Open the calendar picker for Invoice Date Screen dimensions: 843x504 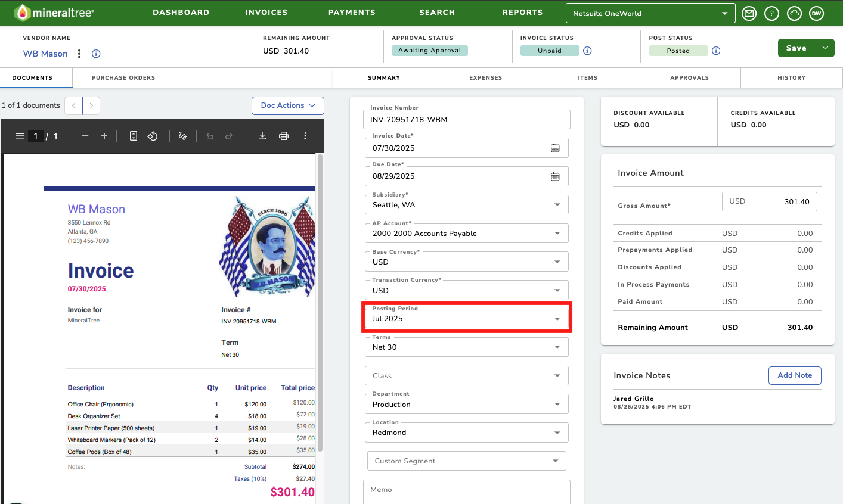(555, 148)
